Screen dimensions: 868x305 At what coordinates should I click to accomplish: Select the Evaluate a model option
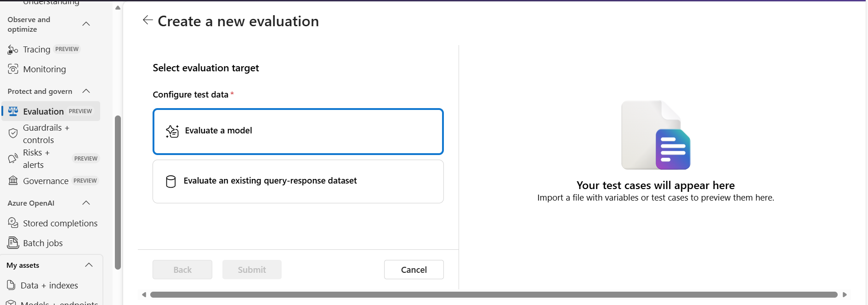point(298,131)
